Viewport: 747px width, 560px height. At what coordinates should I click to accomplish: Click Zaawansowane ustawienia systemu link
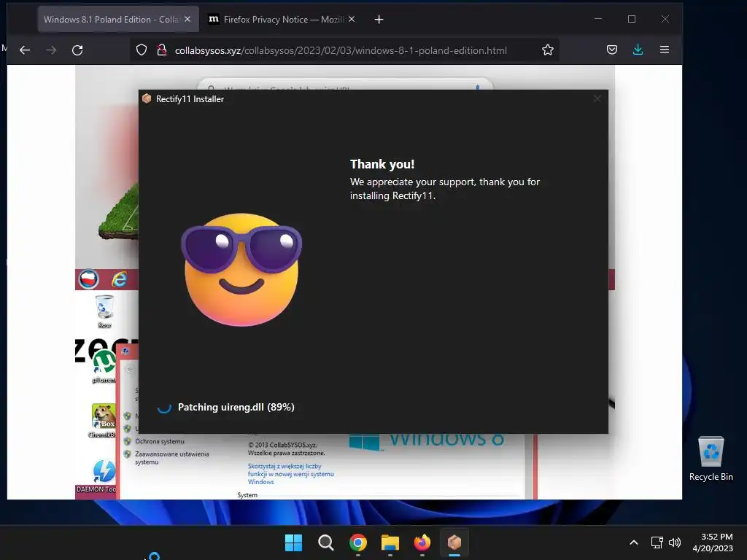(x=171, y=458)
